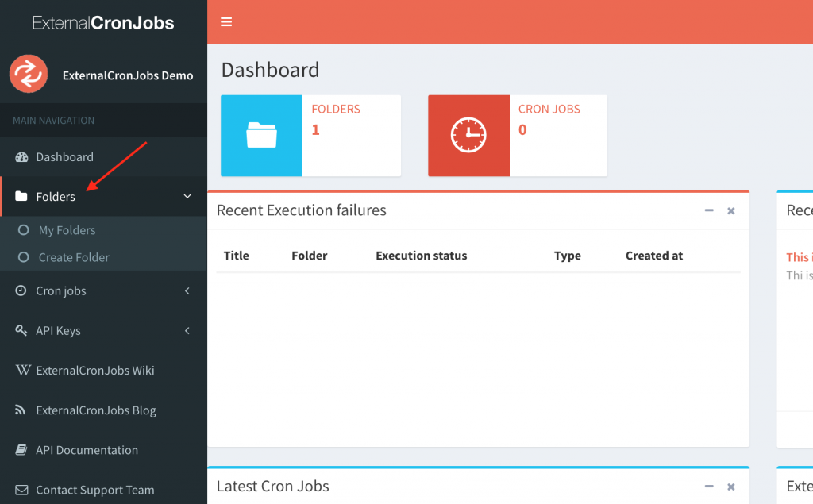Click the red Cron Jobs clock tile

468,136
